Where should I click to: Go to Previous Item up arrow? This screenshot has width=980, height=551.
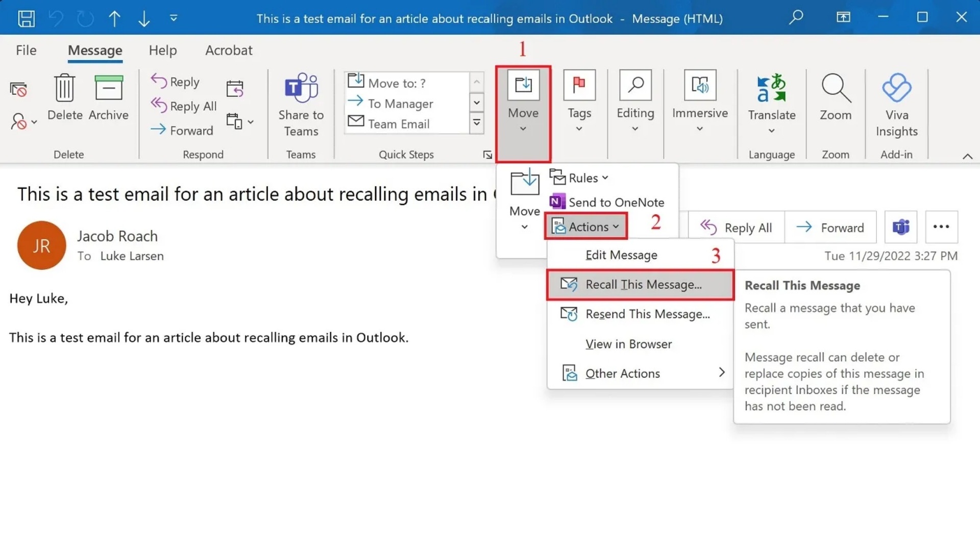pyautogui.click(x=114, y=18)
